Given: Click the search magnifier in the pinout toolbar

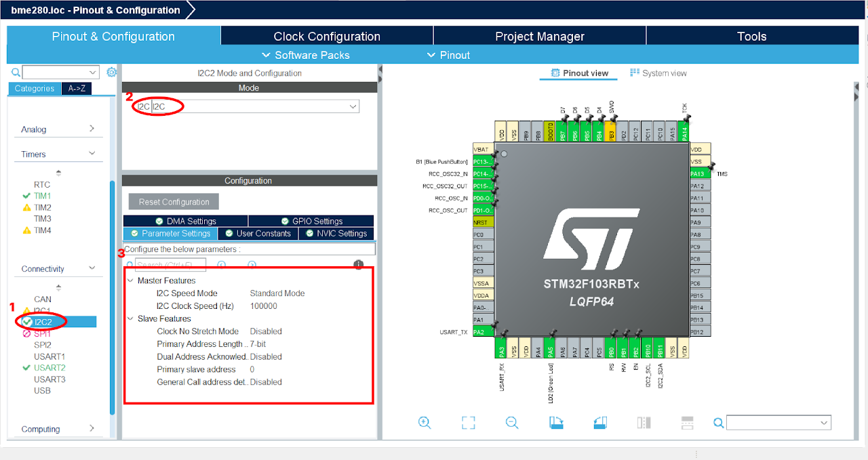Looking at the screenshot, I should (x=718, y=422).
